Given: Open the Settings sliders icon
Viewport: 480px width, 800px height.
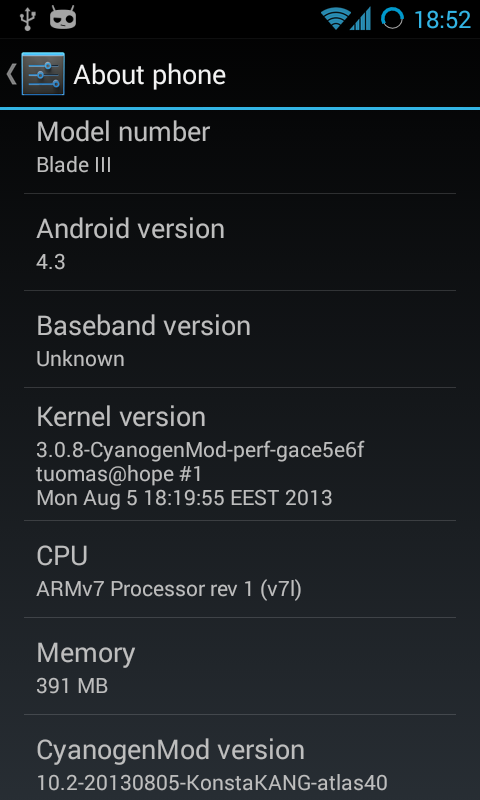Looking at the screenshot, I should tap(43, 74).
